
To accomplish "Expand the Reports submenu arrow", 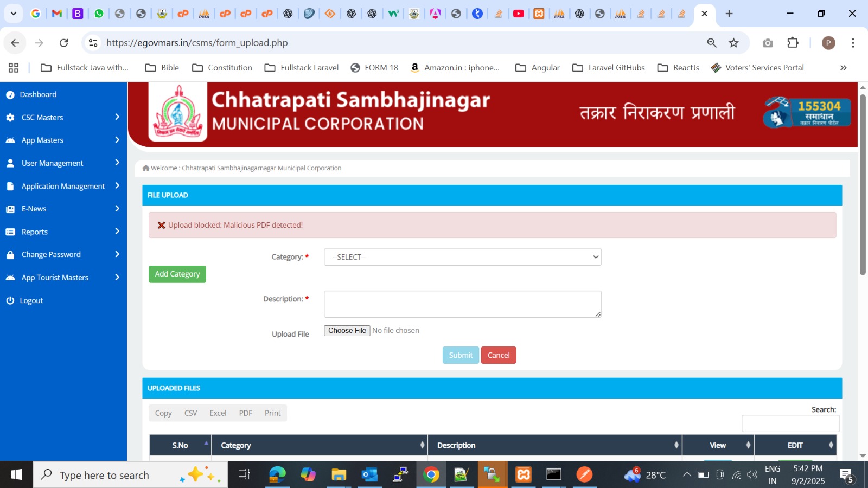I will 117,232.
